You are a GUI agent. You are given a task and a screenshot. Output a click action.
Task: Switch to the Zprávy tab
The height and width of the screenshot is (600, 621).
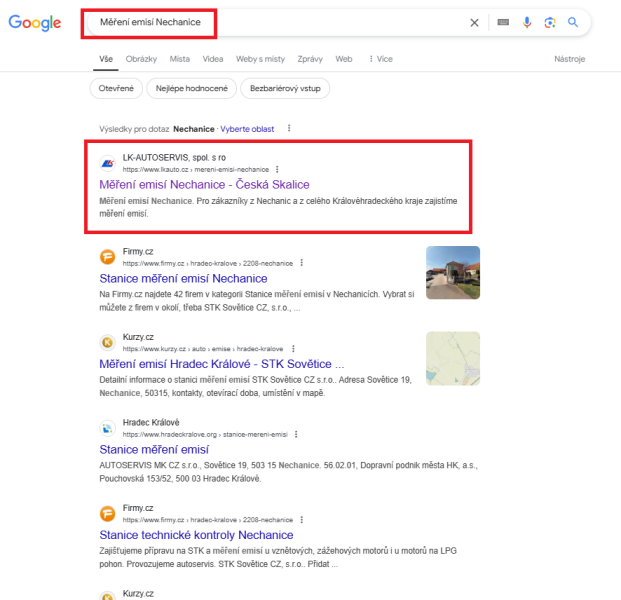point(310,59)
